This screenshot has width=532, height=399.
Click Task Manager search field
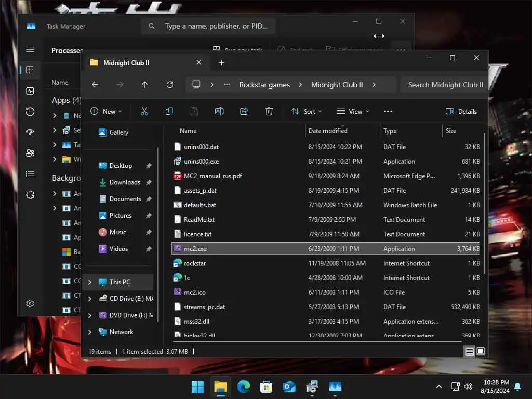tap(208, 26)
